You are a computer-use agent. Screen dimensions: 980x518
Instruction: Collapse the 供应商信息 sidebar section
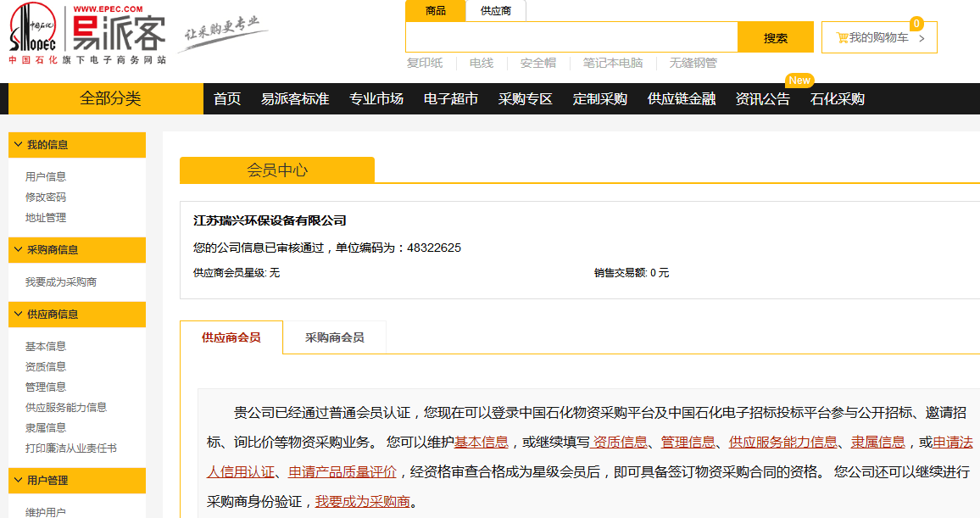pos(18,315)
